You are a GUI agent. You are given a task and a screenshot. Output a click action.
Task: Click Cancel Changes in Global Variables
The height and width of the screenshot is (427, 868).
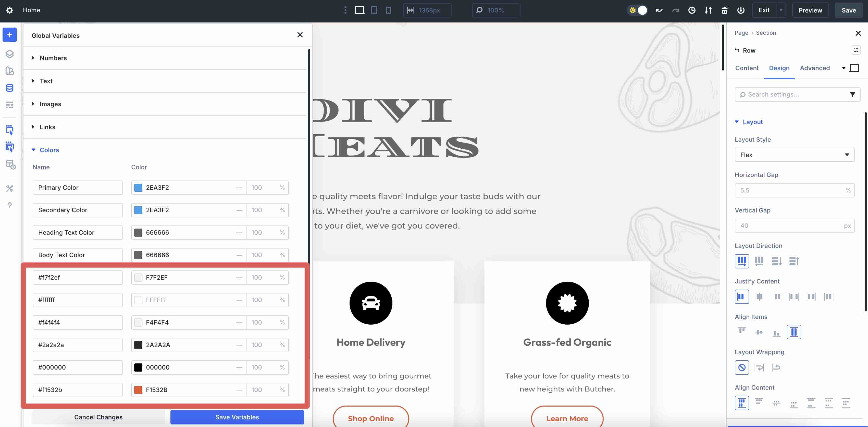pos(98,417)
